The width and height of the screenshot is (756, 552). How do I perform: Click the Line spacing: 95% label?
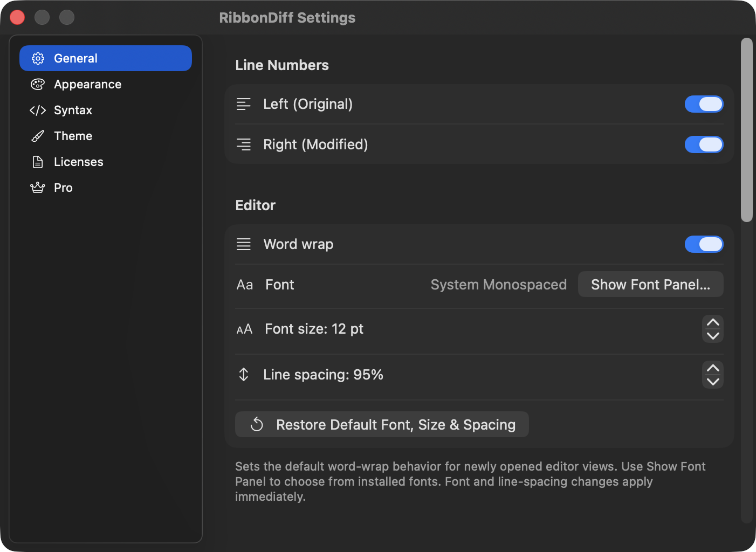[x=323, y=375]
